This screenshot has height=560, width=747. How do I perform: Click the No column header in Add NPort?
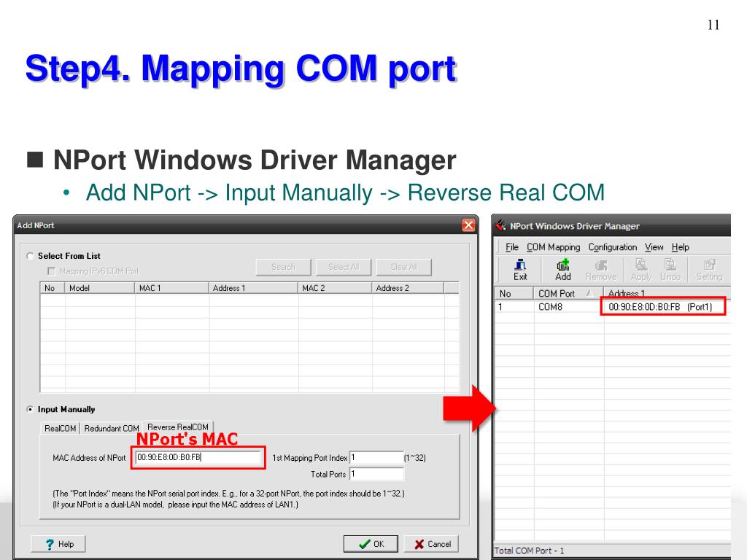coord(53,288)
